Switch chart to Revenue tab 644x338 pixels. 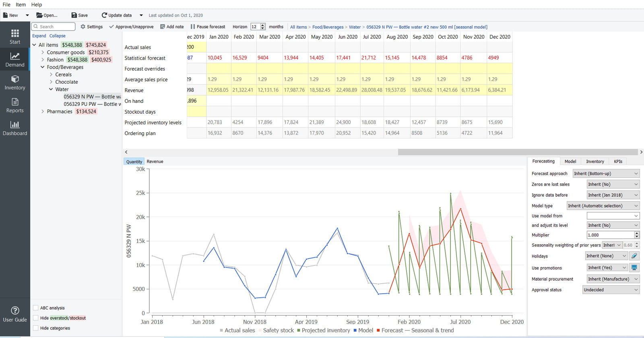[x=155, y=161]
